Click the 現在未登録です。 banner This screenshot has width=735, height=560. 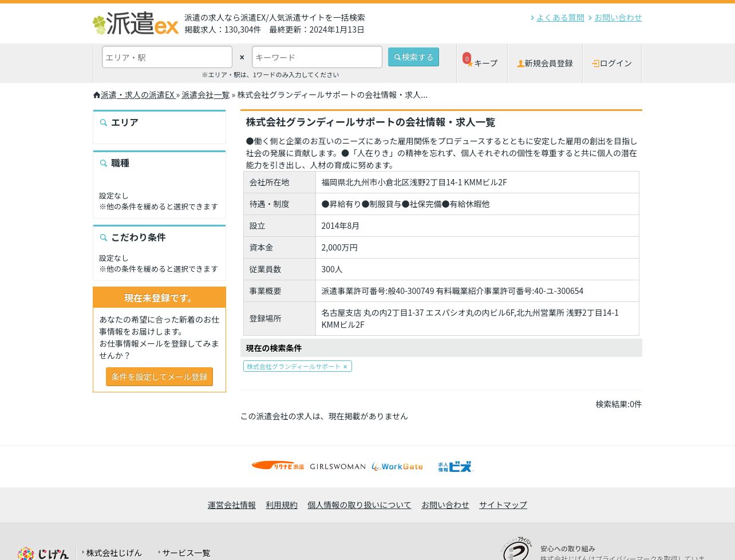point(159,298)
